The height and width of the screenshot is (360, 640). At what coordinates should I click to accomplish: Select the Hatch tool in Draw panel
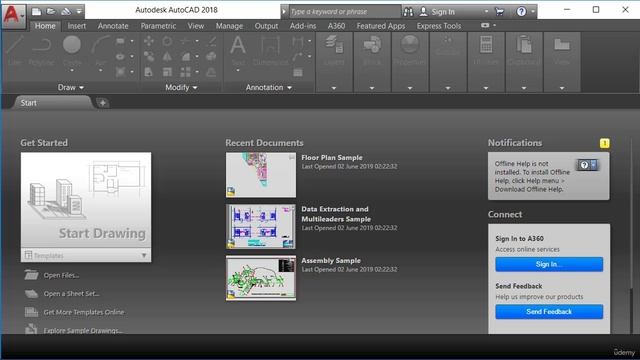[120, 72]
